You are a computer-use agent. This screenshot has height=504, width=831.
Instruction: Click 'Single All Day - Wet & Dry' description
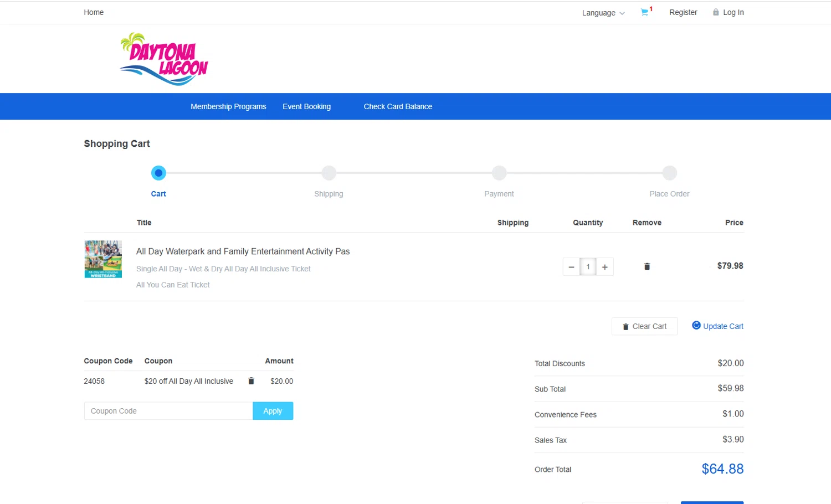pos(223,269)
